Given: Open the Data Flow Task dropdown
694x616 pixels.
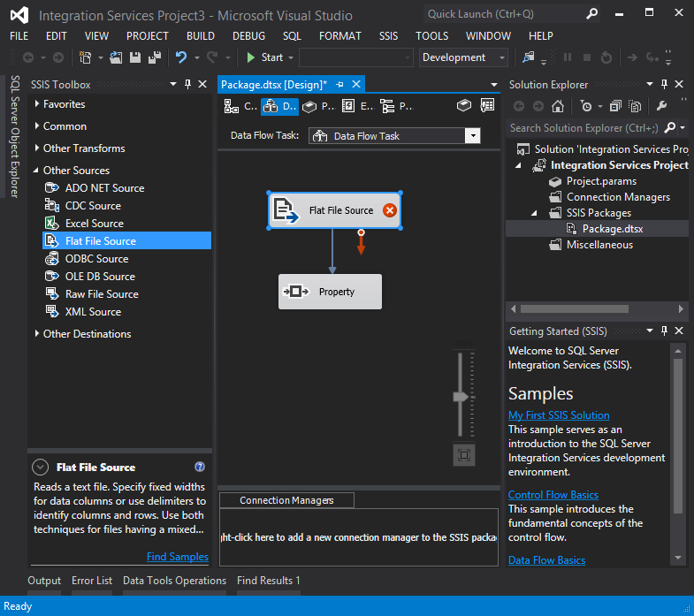Looking at the screenshot, I should (473, 136).
